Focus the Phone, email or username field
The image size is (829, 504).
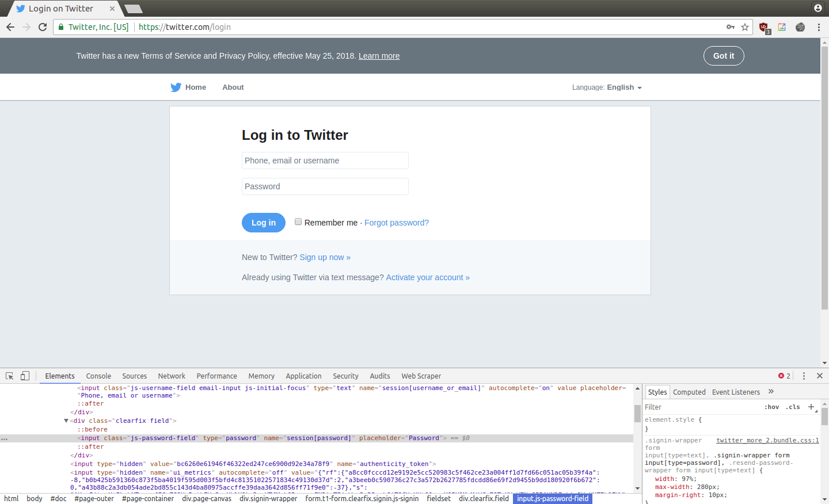click(325, 161)
